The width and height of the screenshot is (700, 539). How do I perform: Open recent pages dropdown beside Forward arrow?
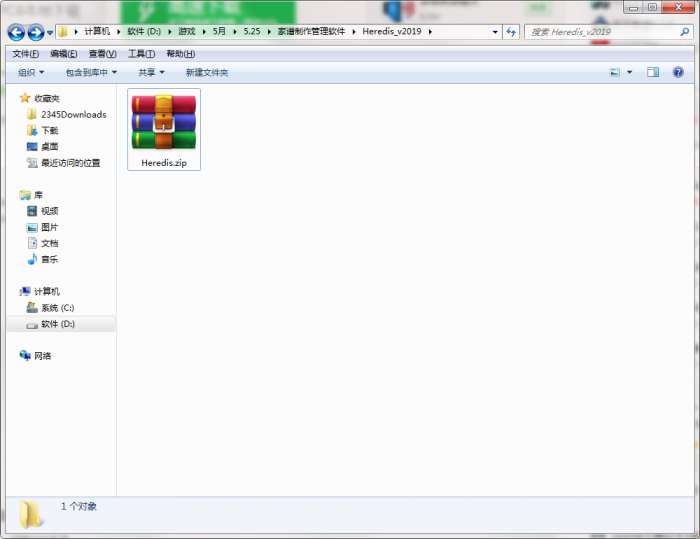50,33
